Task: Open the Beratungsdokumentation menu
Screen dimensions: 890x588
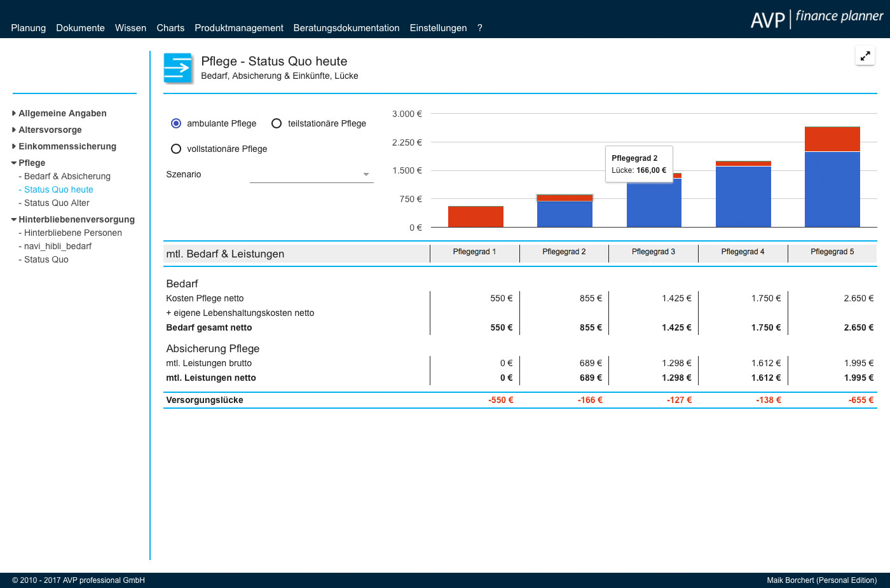Action: tap(346, 28)
